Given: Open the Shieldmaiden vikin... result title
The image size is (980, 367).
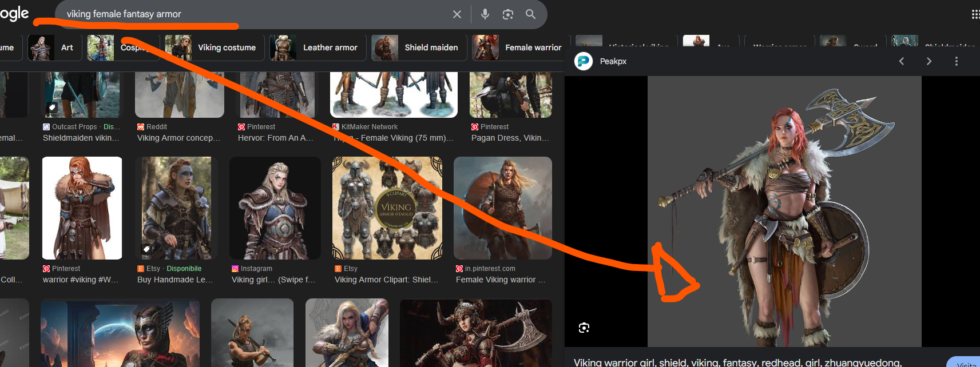Looking at the screenshot, I should tap(81, 138).
